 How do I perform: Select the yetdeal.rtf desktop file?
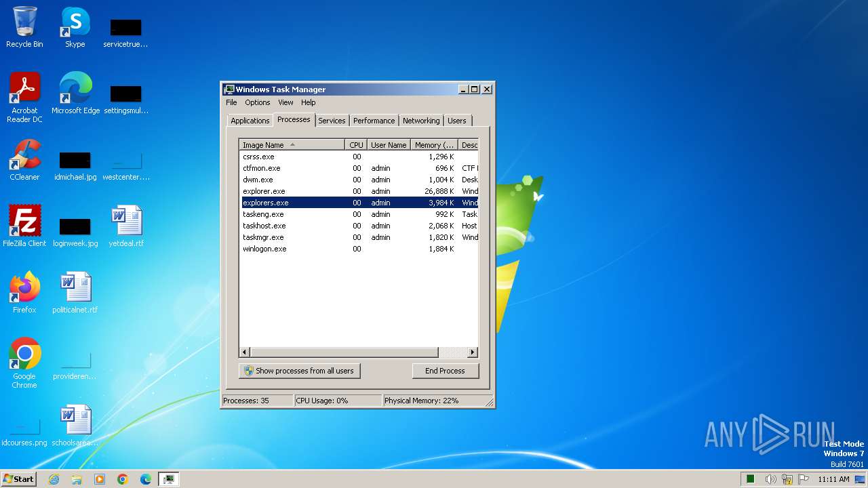pos(125,226)
